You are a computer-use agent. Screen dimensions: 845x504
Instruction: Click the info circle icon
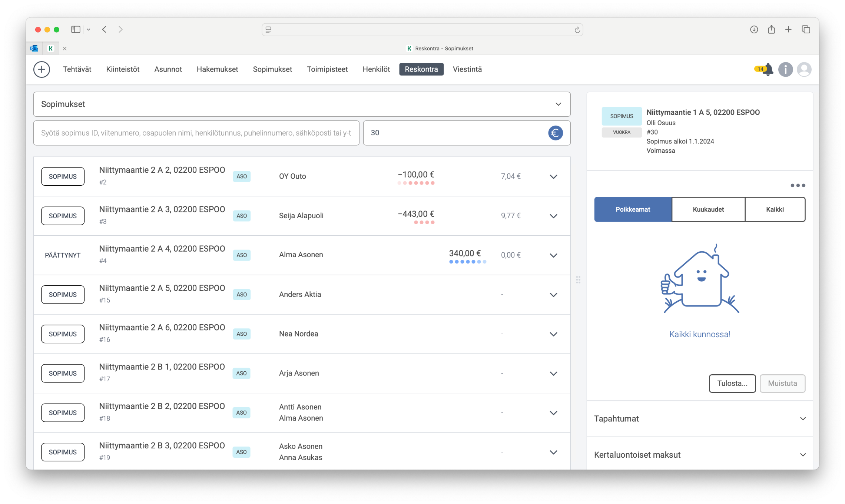click(x=785, y=69)
